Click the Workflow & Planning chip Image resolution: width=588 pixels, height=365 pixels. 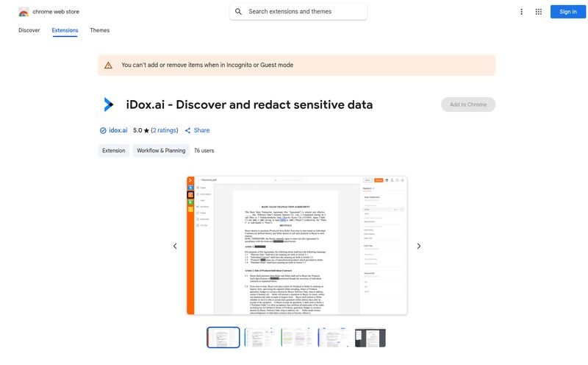161,151
